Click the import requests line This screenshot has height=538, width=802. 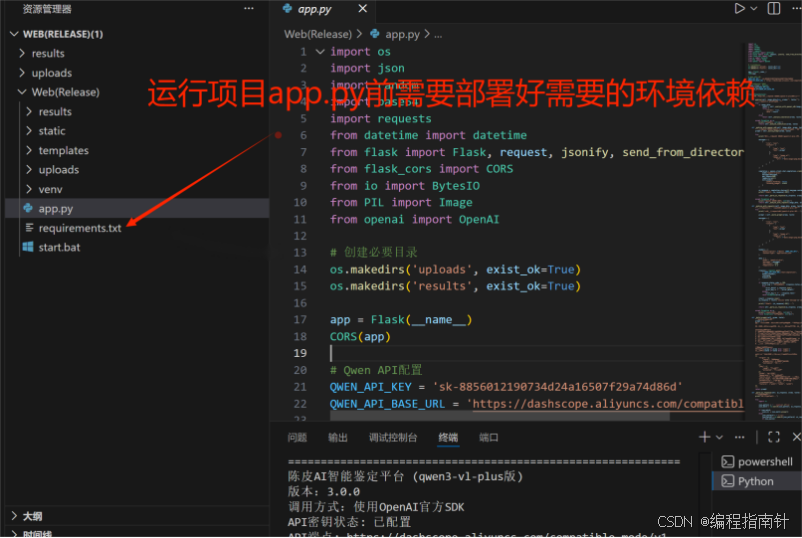pos(381,119)
